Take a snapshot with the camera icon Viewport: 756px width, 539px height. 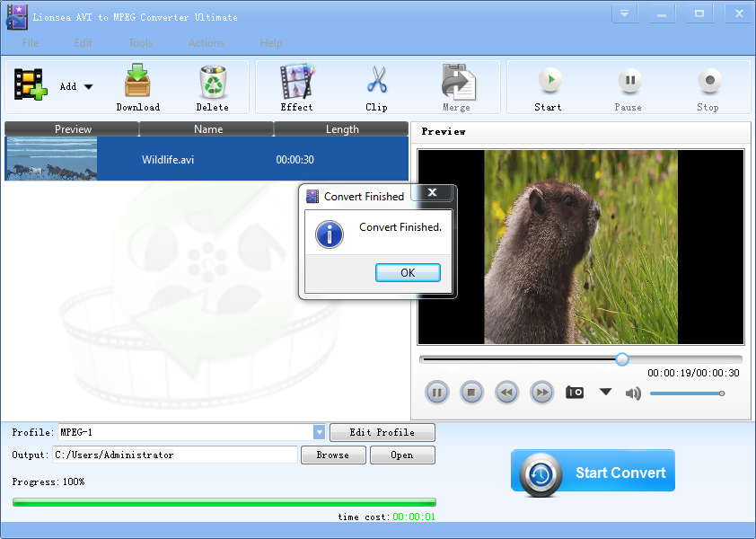point(575,393)
